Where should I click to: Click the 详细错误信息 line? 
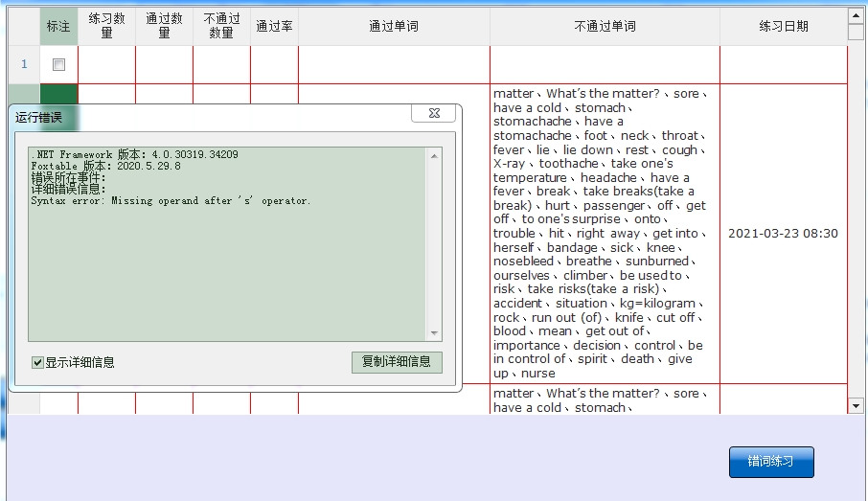click(x=68, y=190)
